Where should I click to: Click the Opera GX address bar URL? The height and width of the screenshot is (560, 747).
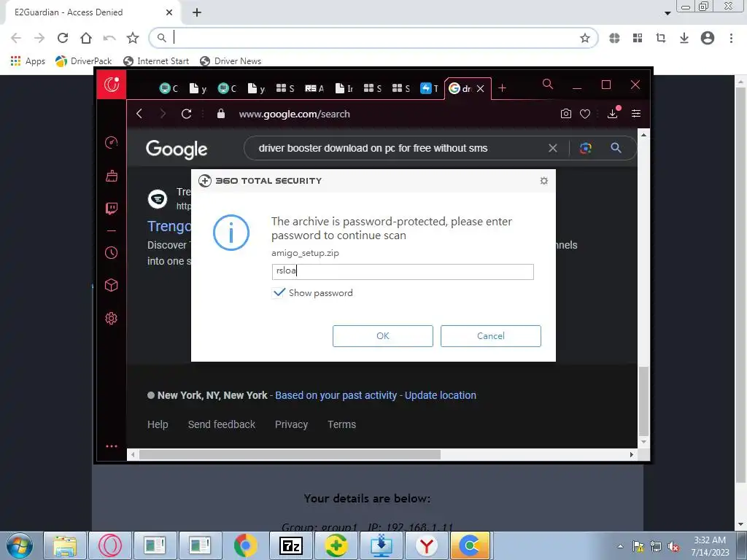(x=295, y=114)
